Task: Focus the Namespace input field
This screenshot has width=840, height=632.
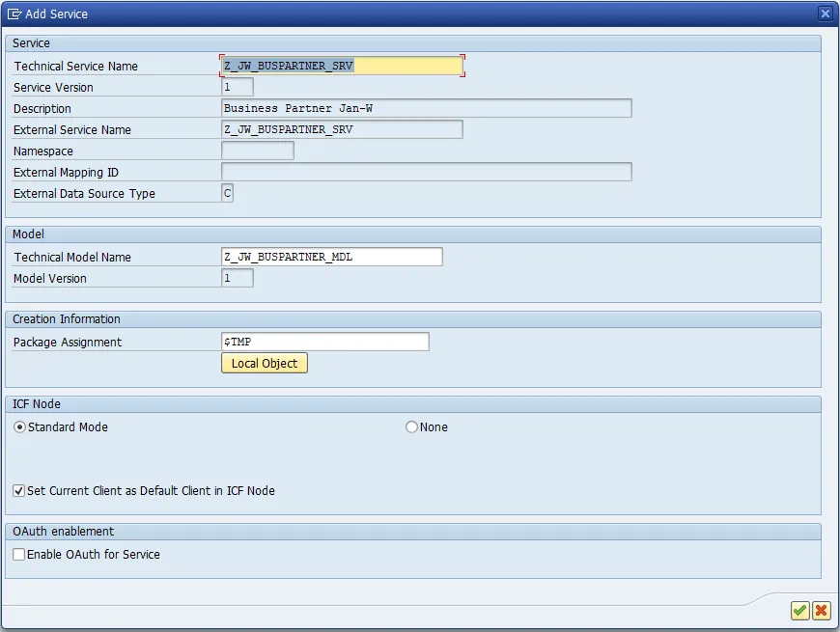Action: coord(258,151)
